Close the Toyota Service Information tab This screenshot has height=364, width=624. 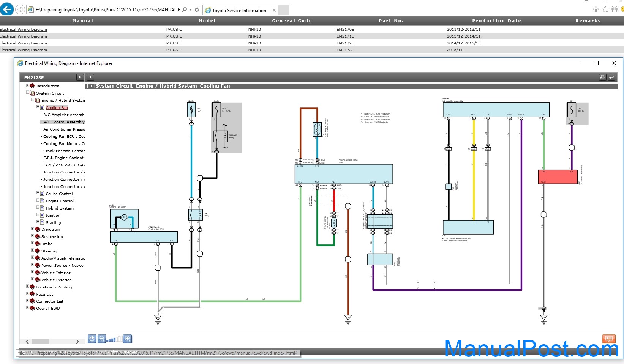[x=274, y=10]
